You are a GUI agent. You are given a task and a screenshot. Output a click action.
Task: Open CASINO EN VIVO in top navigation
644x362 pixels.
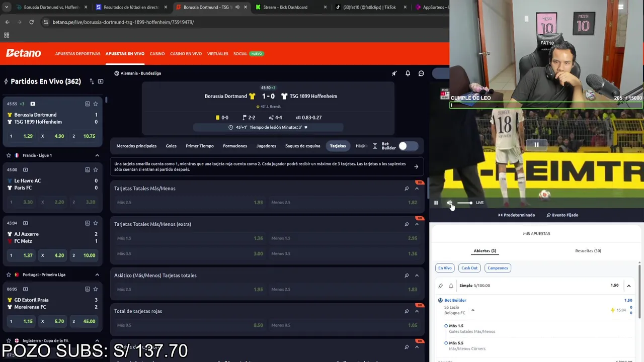pyautogui.click(x=186, y=54)
